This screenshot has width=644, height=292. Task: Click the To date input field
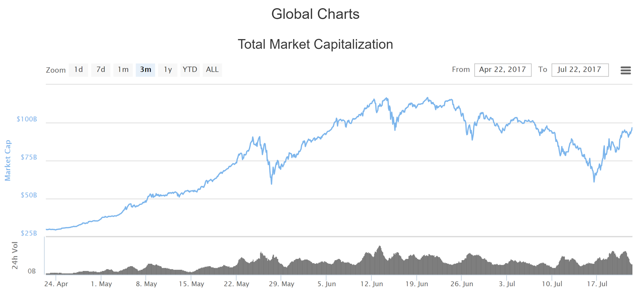pos(580,70)
